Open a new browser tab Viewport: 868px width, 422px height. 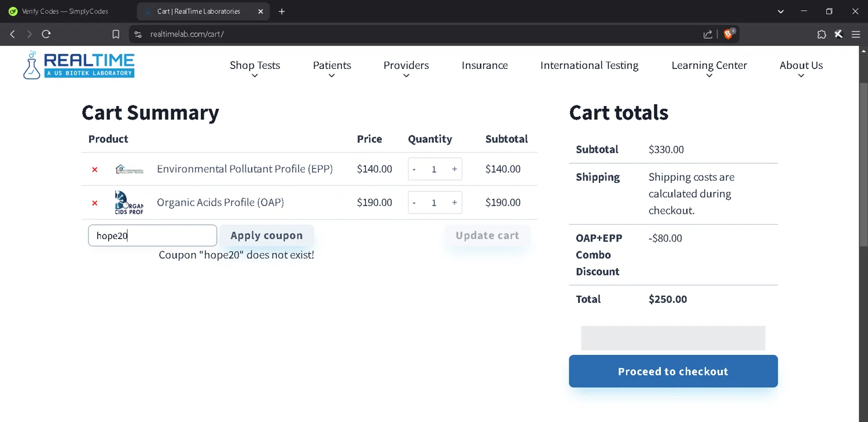(282, 12)
